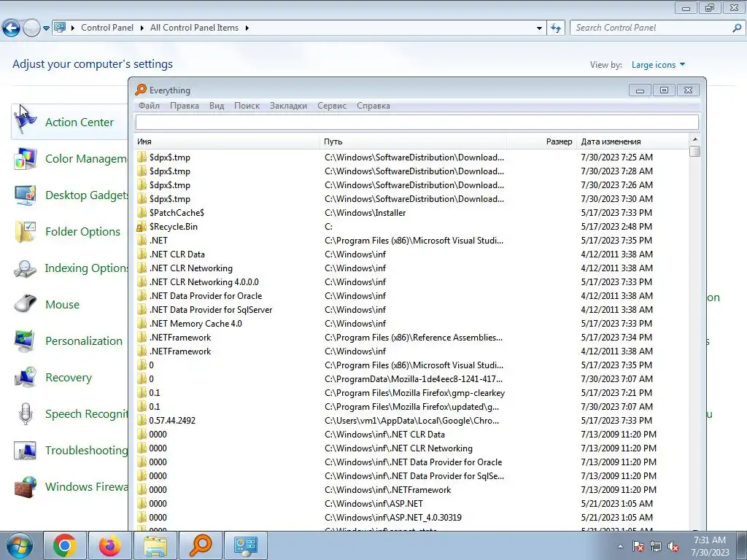Click folder icon of $PatchCache$ row

(142, 212)
